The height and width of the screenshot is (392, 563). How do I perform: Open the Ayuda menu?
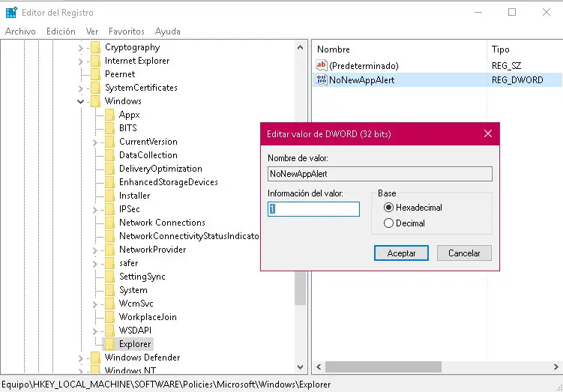click(168, 31)
